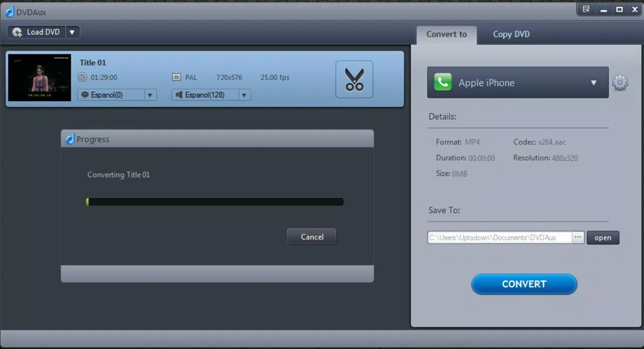This screenshot has height=349, width=644.
Task: Click the scissors trim icon for Title 01
Action: [354, 79]
